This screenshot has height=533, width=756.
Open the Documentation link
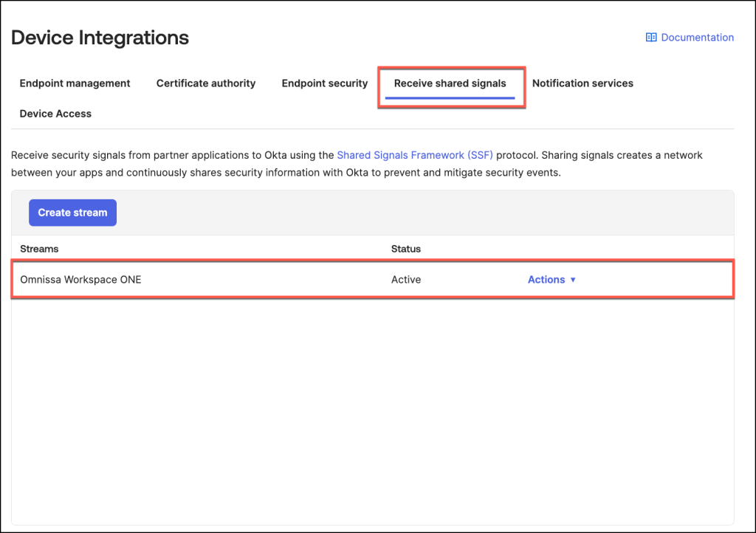[x=697, y=38]
